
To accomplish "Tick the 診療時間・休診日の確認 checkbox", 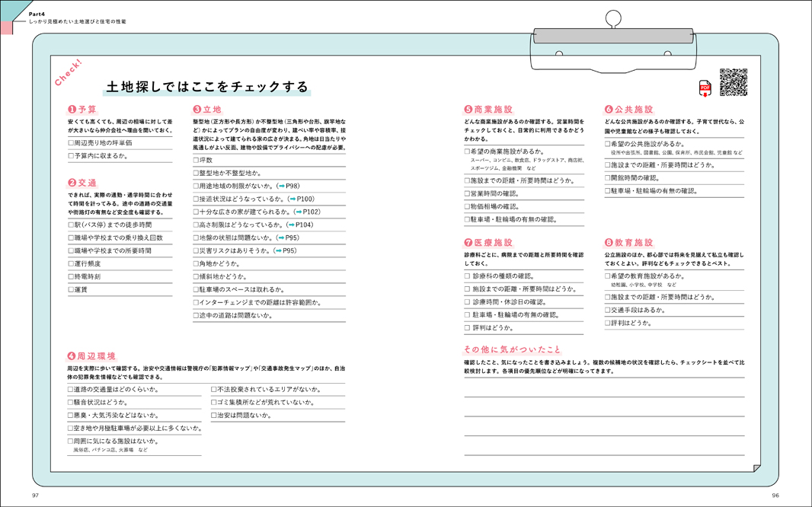I will pyautogui.click(x=467, y=302).
